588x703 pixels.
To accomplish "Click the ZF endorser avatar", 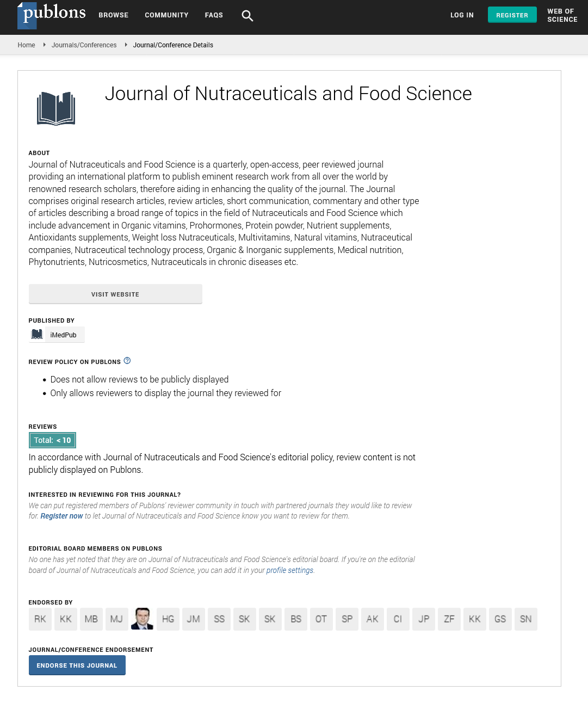I will point(449,619).
